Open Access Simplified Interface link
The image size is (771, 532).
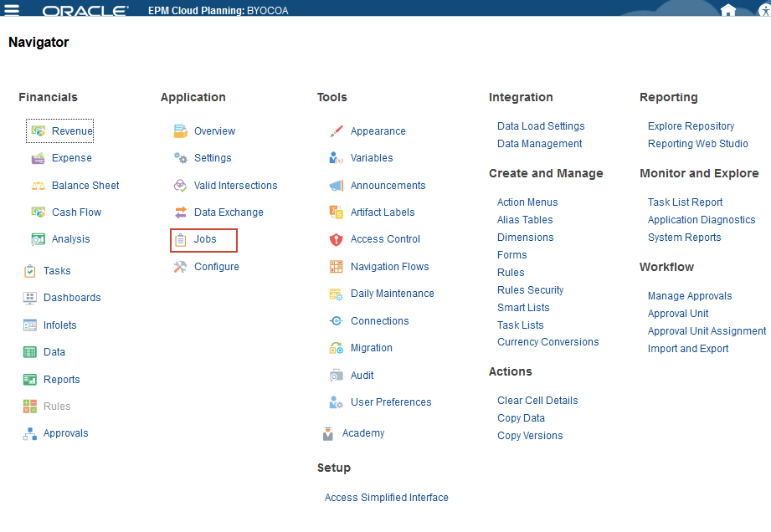pyautogui.click(x=386, y=498)
